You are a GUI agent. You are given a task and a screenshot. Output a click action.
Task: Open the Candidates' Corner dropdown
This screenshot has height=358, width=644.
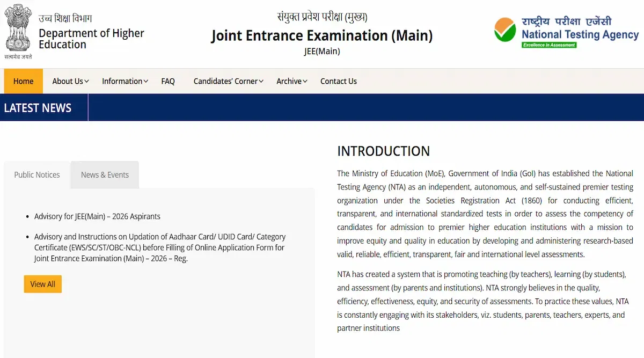pos(228,81)
